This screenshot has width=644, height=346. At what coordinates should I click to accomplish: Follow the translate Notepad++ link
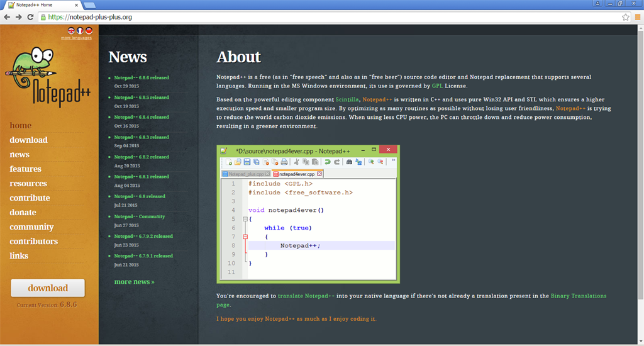pyautogui.click(x=306, y=296)
